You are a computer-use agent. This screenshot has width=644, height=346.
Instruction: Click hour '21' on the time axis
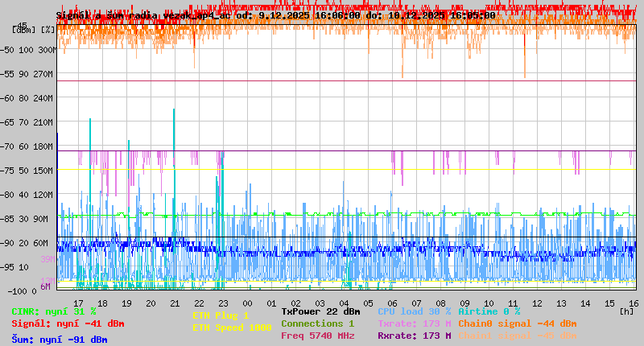coord(175,303)
